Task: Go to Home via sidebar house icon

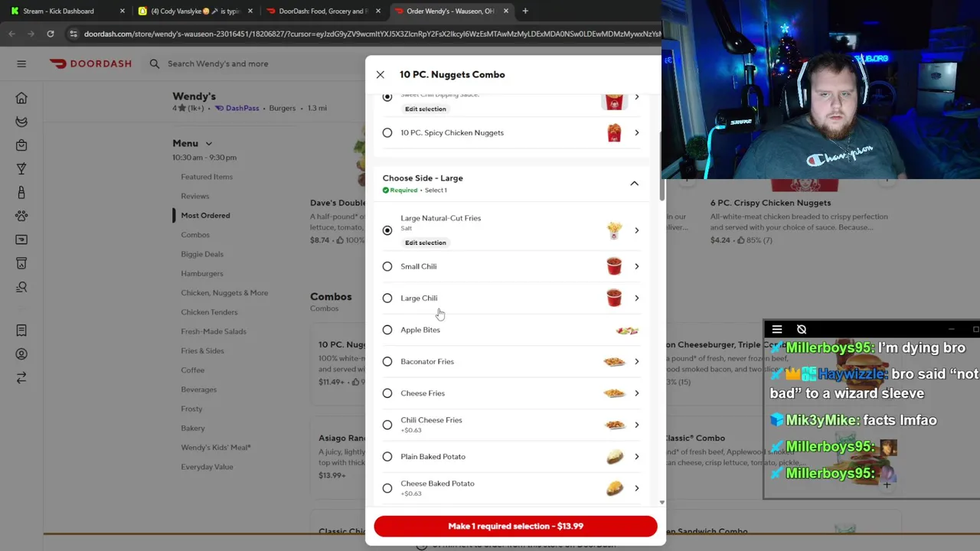Action: 21,98
